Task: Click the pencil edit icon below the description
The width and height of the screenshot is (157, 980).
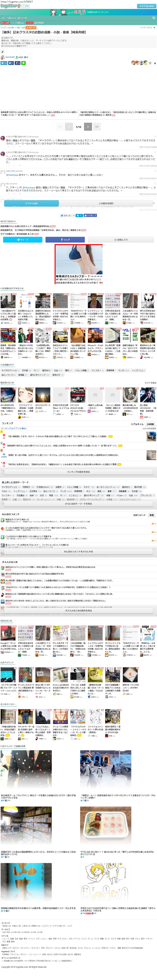Action: pos(3,52)
